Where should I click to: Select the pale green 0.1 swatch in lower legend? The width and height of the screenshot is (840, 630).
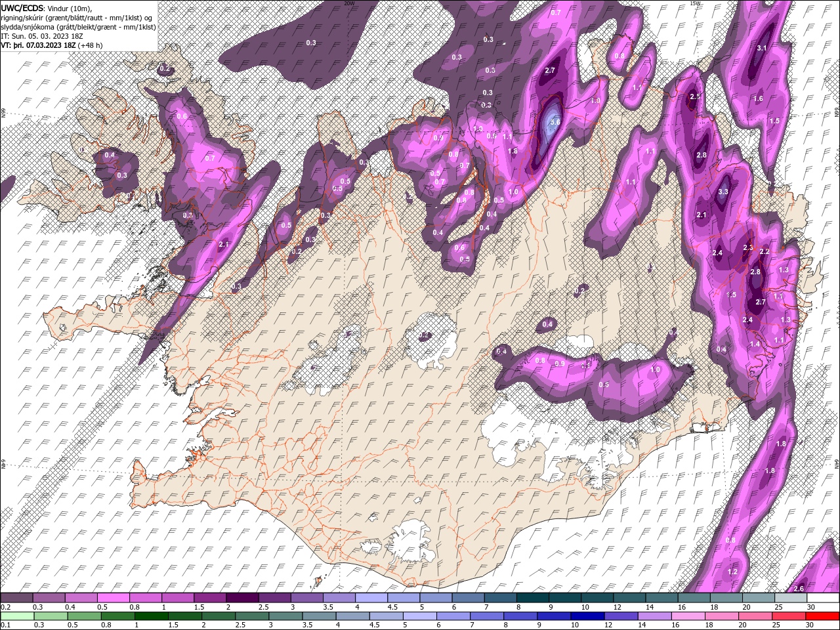click(x=18, y=616)
